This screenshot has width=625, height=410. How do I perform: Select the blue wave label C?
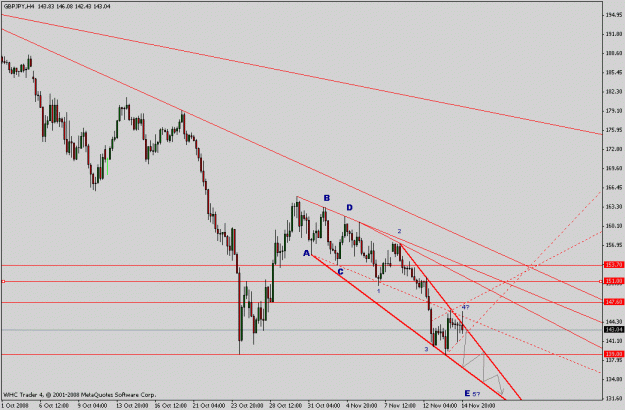340,272
